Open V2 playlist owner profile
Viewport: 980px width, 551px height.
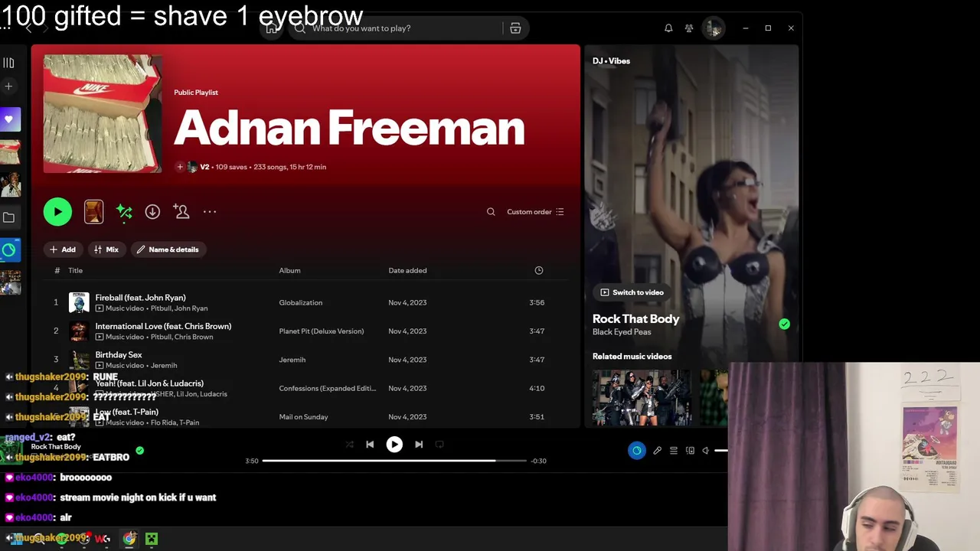click(204, 167)
